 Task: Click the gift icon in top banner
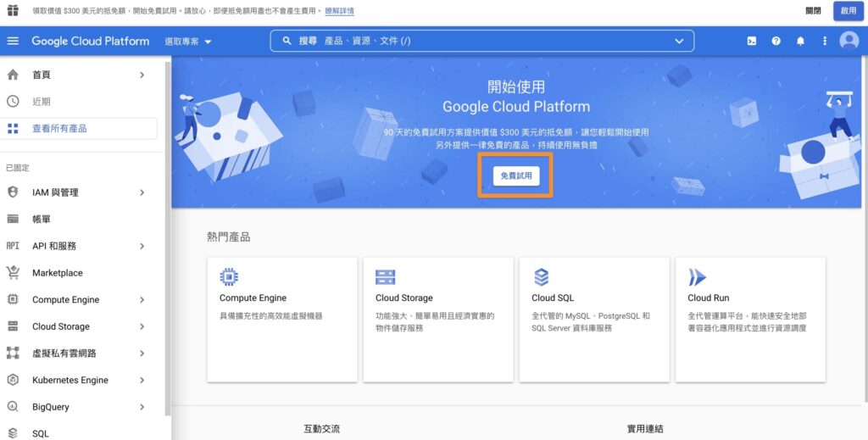12,10
